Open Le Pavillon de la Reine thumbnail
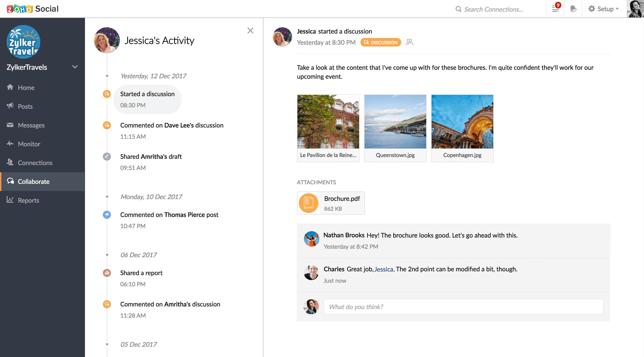Viewport: 644px width, 357px height. (328, 128)
